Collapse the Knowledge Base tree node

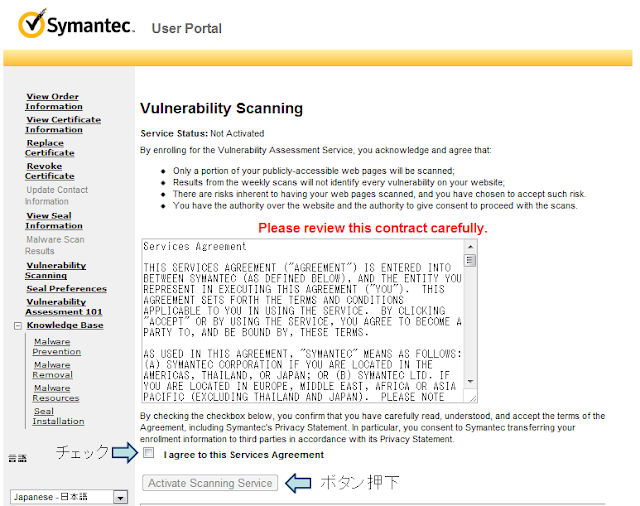click(x=18, y=326)
